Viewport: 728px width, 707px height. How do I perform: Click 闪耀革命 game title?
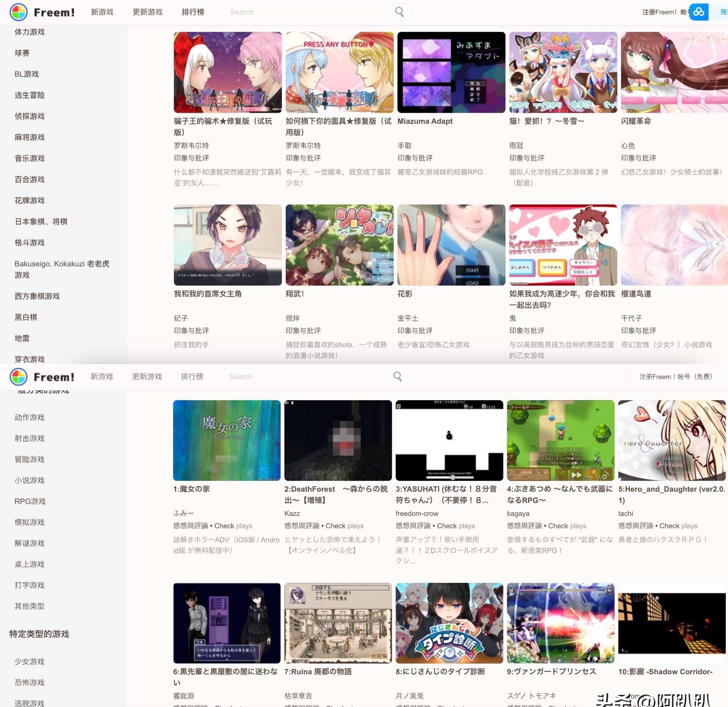click(x=636, y=121)
